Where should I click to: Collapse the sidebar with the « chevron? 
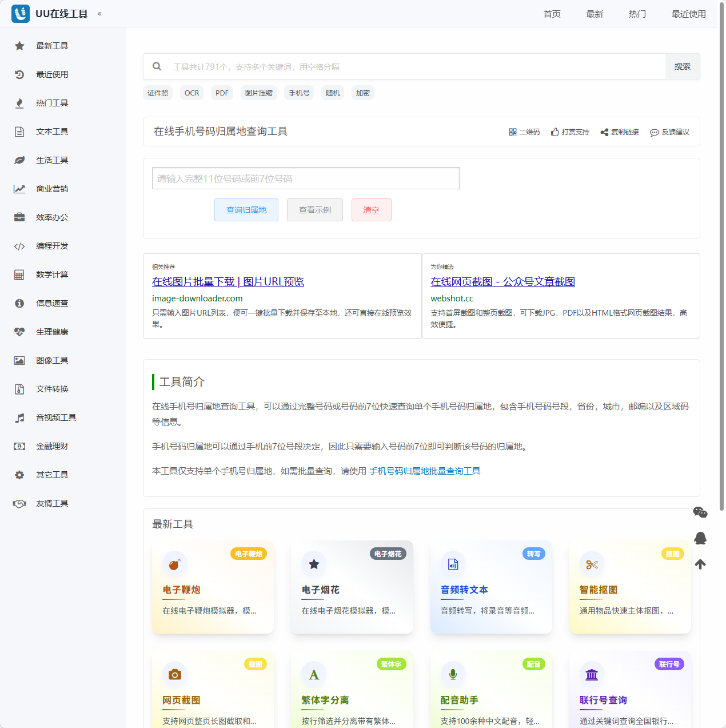(x=99, y=13)
